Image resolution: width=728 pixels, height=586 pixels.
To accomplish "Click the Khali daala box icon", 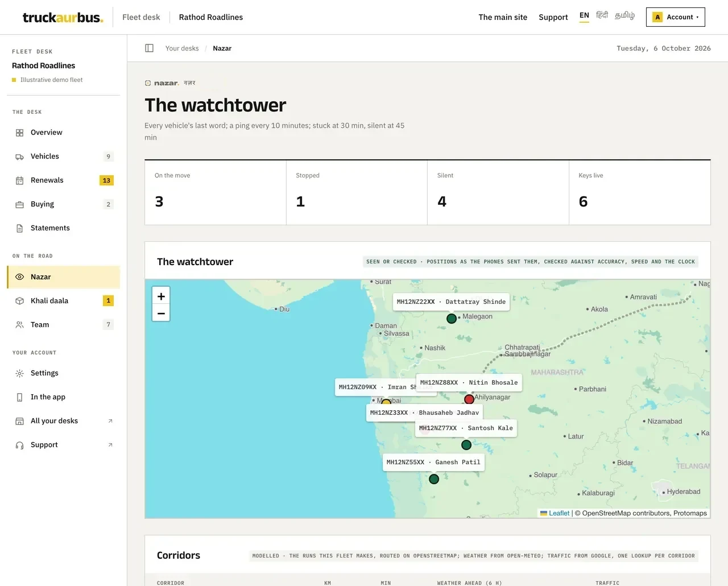I will click(19, 301).
